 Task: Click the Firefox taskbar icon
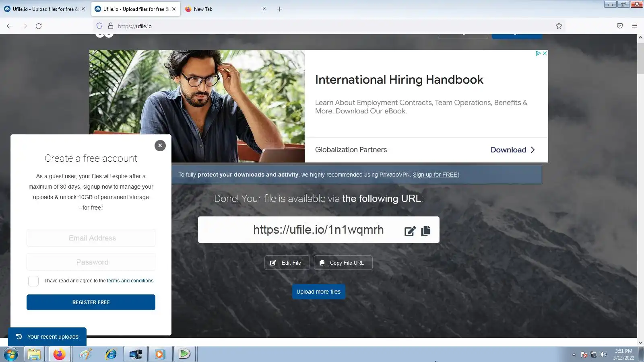pyautogui.click(x=59, y=354)
